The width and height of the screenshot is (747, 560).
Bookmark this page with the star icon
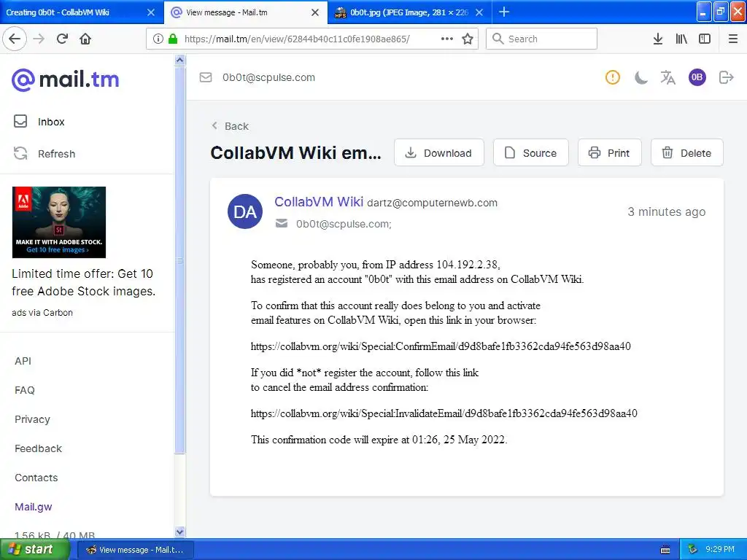468,39
